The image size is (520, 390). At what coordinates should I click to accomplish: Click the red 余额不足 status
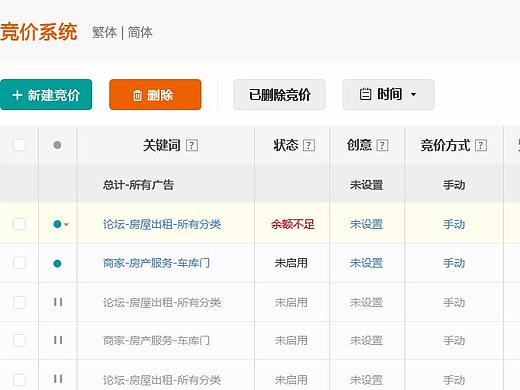(293, 224)
